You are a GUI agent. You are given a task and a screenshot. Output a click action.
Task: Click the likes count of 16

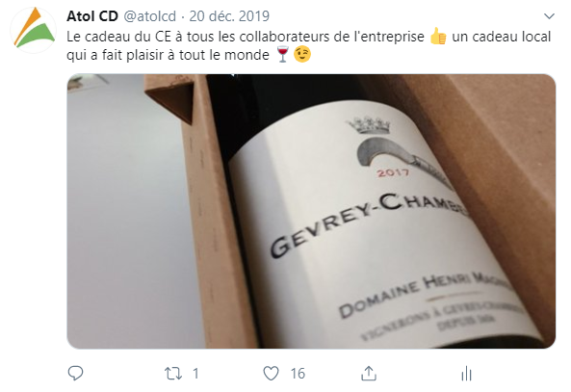coord(298,374)
